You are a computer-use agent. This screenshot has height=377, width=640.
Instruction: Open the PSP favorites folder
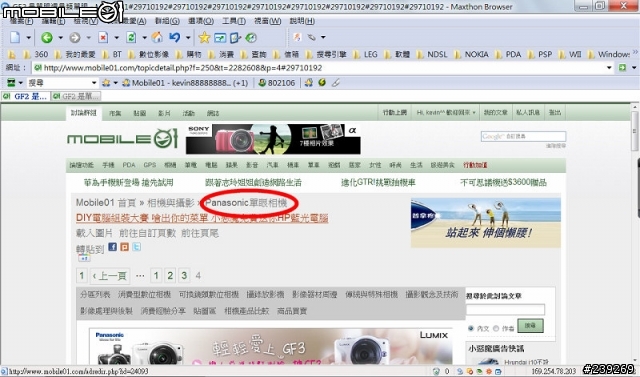(540, 54)
